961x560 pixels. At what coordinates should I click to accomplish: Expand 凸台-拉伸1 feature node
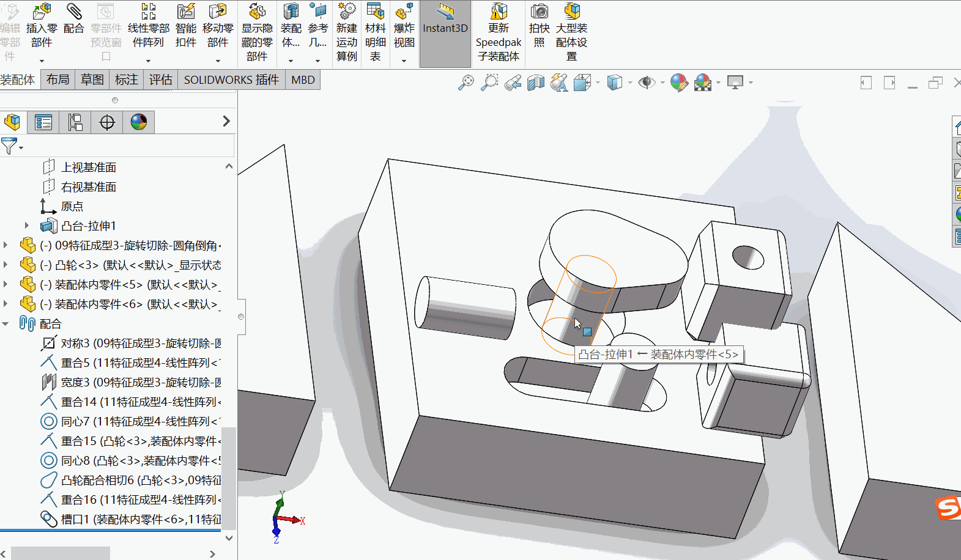26,226
